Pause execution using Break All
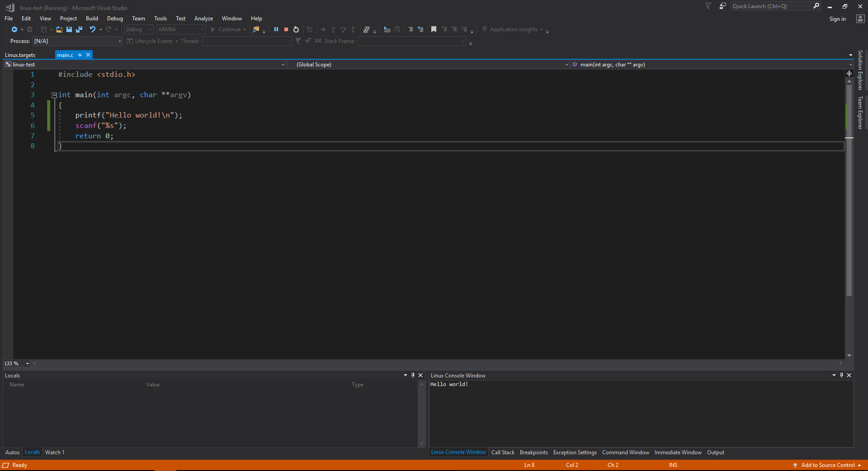The height and width of the screenshot is (471, 868). click(276, 29)
